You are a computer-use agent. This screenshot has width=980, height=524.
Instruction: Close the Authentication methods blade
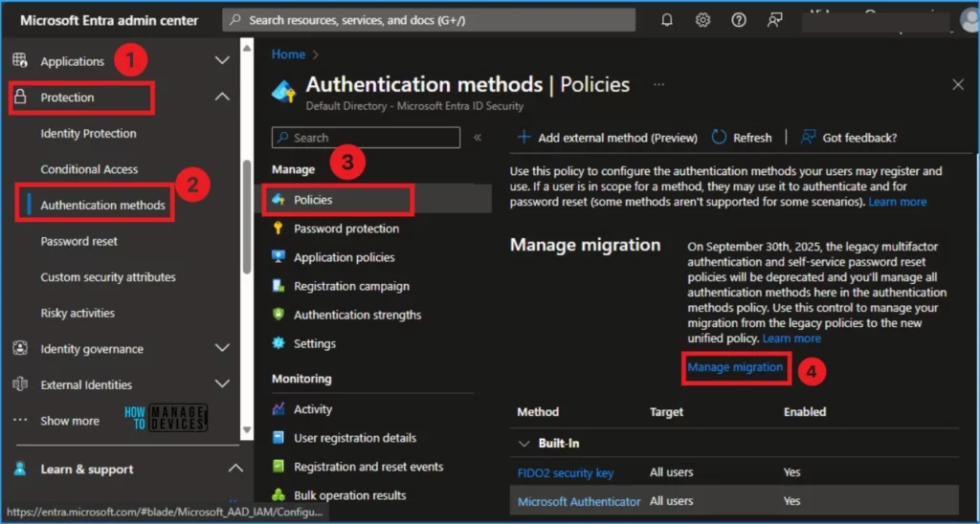pyautogui.click(x=957, y=84)
